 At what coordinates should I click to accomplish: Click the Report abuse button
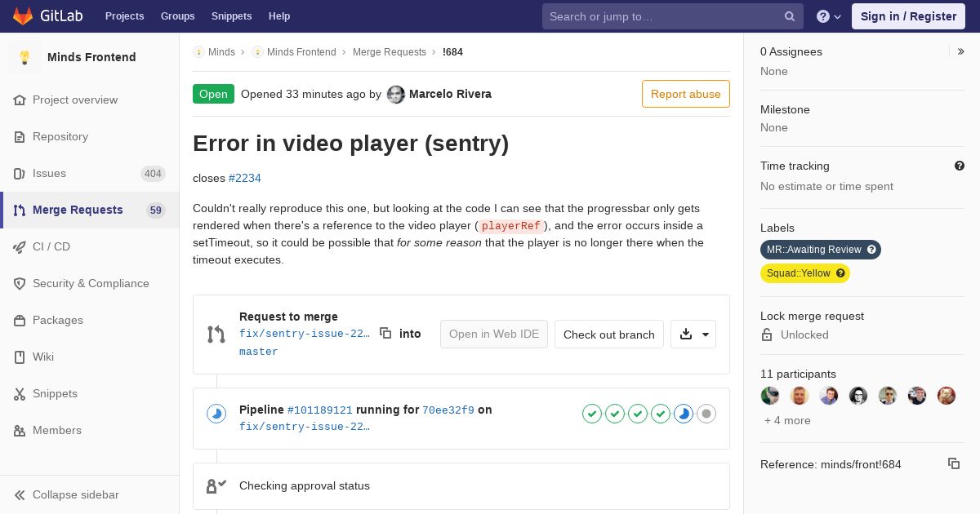click(686, 94)
